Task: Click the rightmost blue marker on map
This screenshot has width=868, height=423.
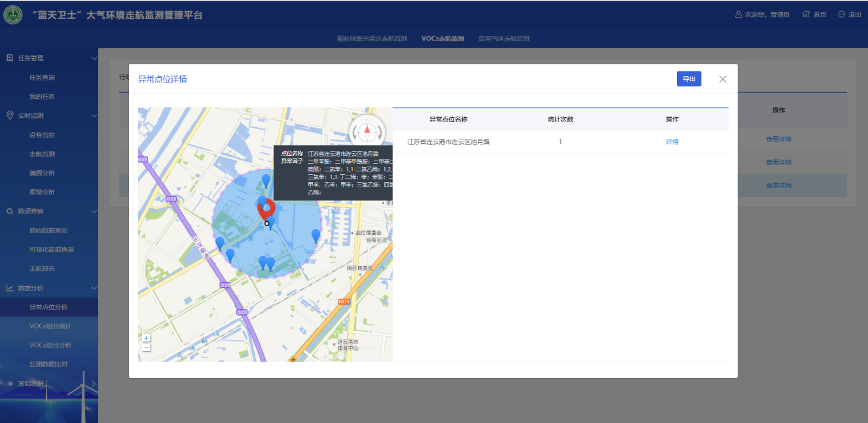Action: coord(316,235)
